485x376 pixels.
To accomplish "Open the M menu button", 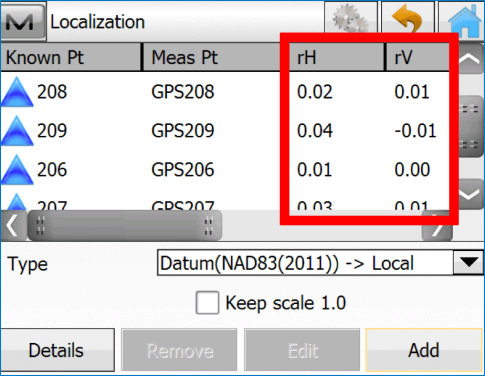I will (x=22, y=21).
